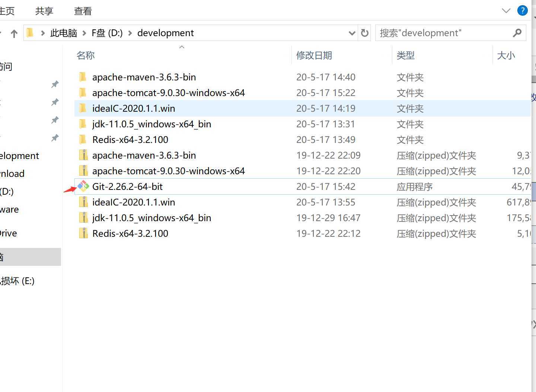Select OneDrive entry in navigation pane
Image resolution: width=536 pixels, height=392 pixels.
(9, 233)
